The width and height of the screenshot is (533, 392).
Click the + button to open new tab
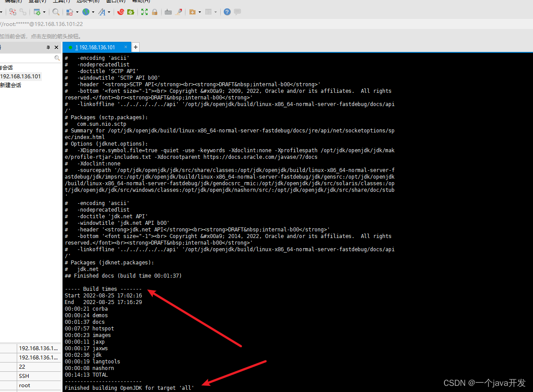point(136,47)
